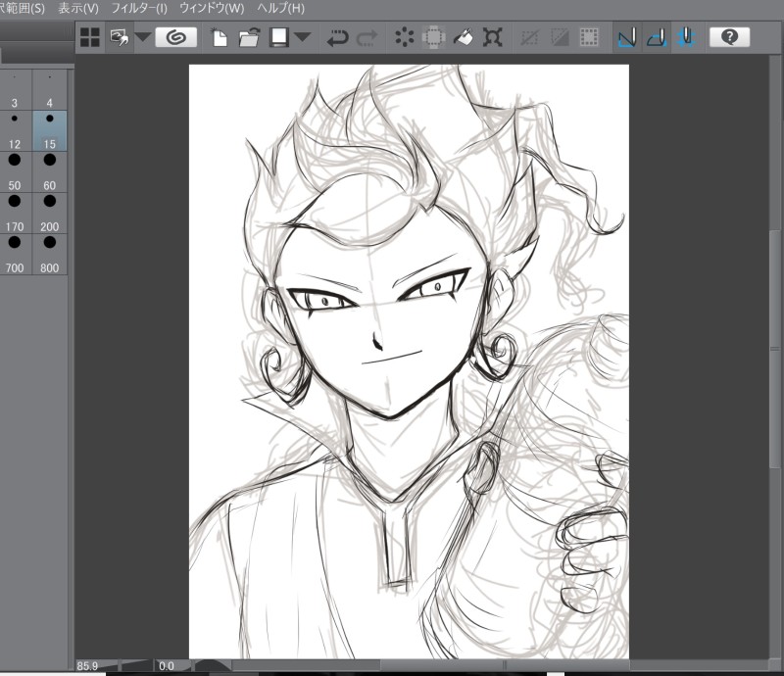The height and width of the screenshot is (676, 784).
Task: Undo the last stroke
Action: 337,37
